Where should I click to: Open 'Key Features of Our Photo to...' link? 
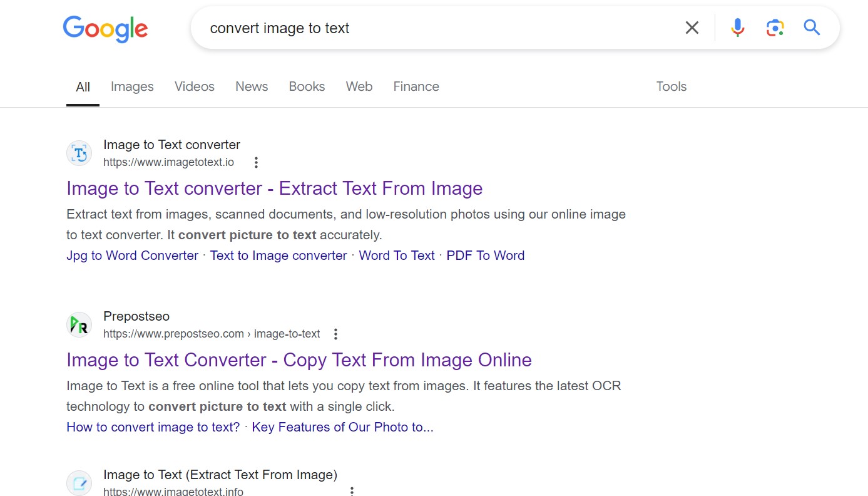(x=343, y=427)
